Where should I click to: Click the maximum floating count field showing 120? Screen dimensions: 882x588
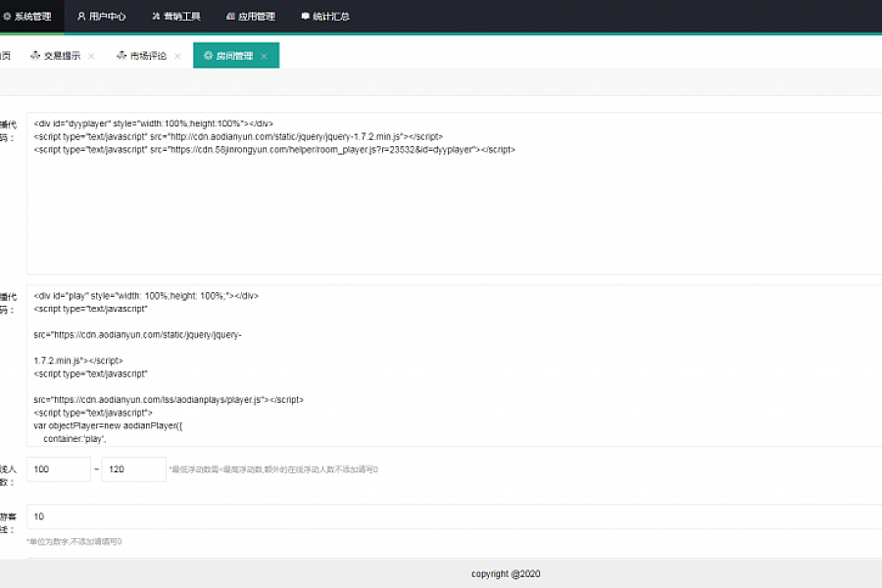pos(134,469)
